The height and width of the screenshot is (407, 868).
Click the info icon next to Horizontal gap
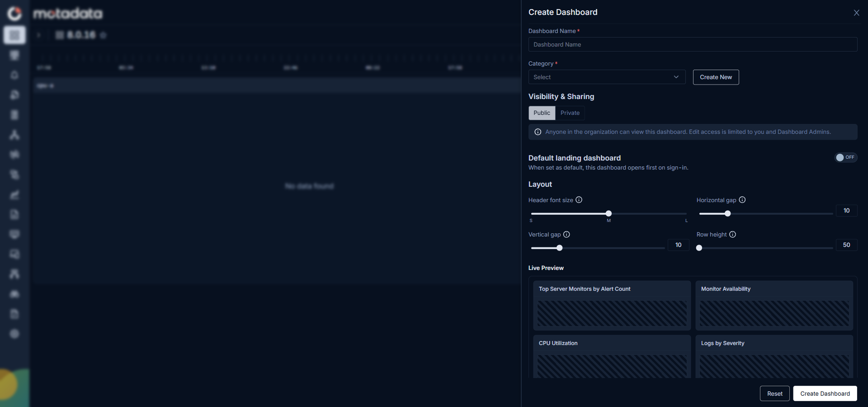coord(742,200)
